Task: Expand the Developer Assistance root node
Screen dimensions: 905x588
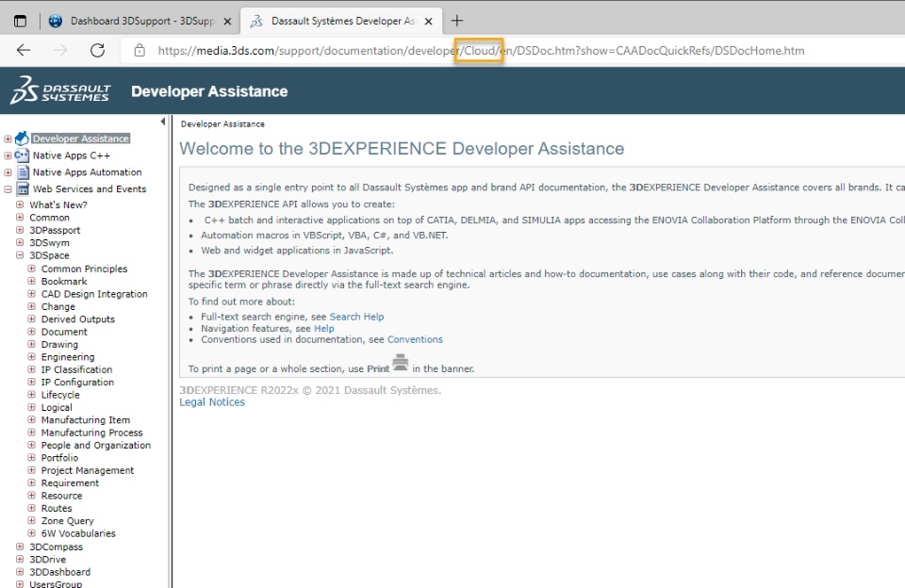Action: click(x=8, y=139)
